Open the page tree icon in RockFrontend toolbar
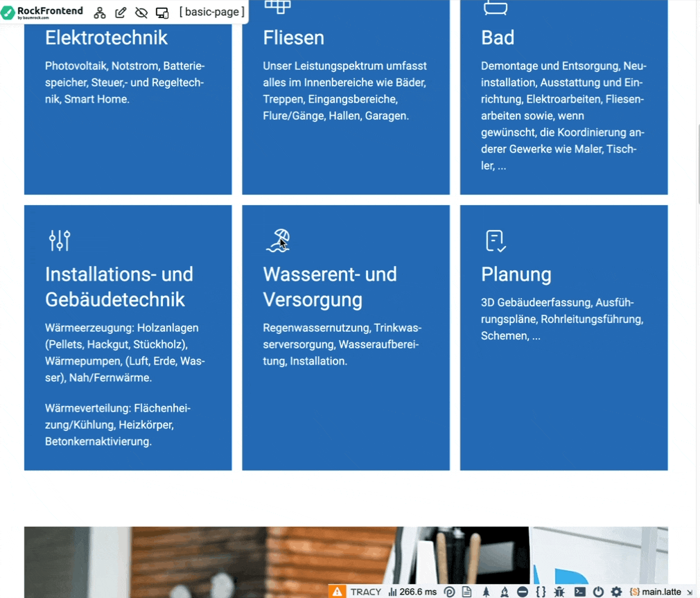This screenshot has height=598, width=700. [100, 12]
